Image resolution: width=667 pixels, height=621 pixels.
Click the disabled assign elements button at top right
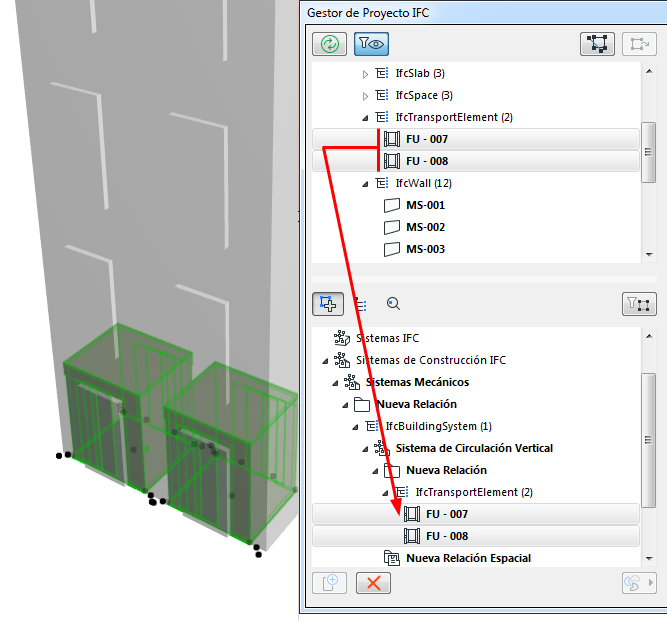coord(639,44)
